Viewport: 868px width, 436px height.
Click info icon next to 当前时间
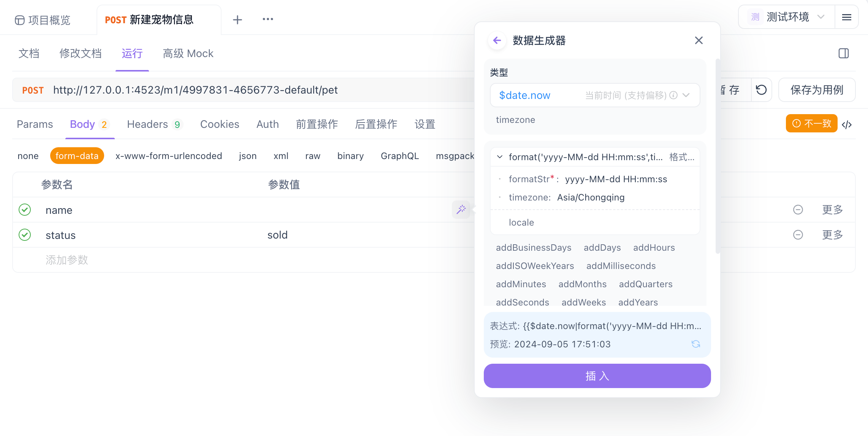click(x=673, y=95)
